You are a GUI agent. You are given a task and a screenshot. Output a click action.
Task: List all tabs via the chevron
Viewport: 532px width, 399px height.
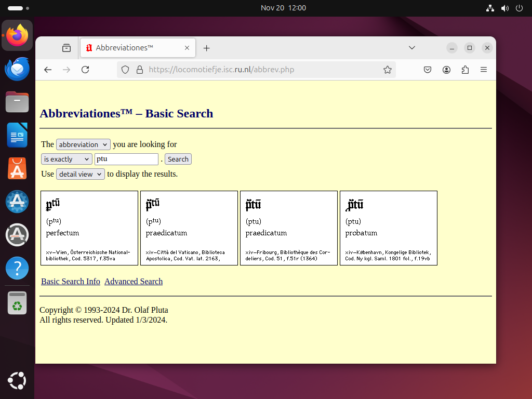[411, 48]
